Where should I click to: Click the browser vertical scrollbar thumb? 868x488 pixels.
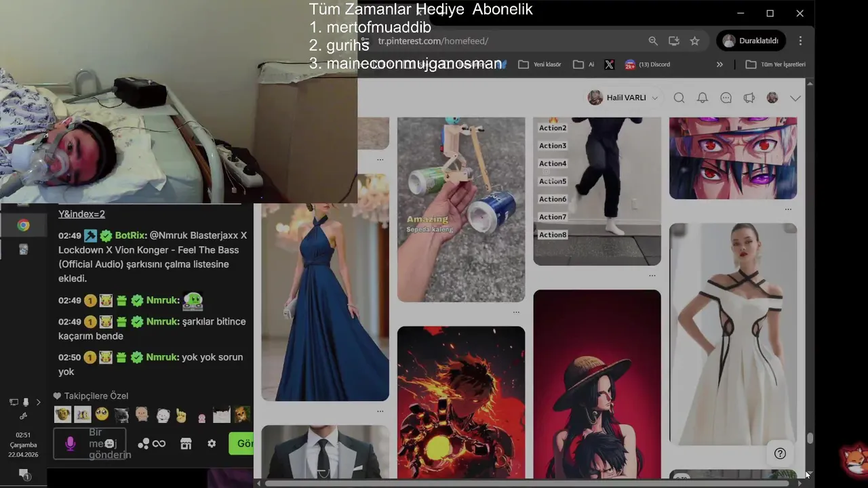click(810, 439)
